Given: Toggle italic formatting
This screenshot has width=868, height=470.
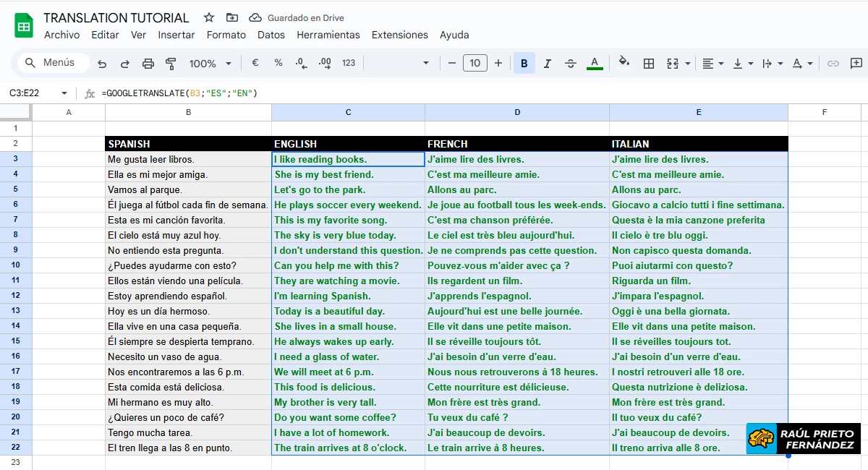Looking at the screenshot, I should coord(546,63).
